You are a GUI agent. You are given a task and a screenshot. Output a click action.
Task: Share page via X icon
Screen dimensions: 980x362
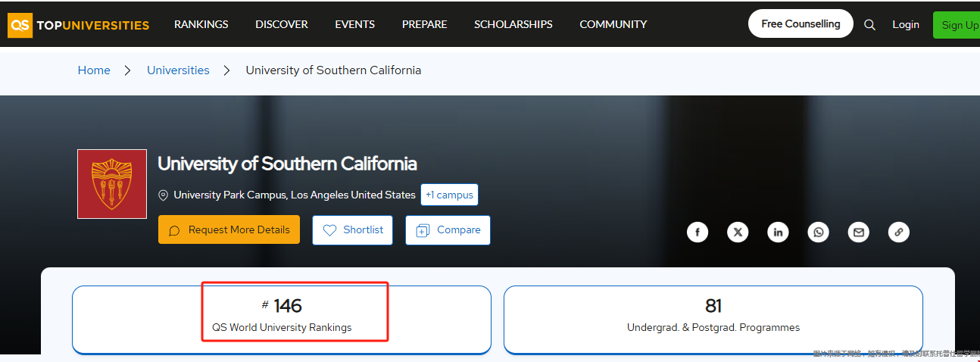[738, 232]
